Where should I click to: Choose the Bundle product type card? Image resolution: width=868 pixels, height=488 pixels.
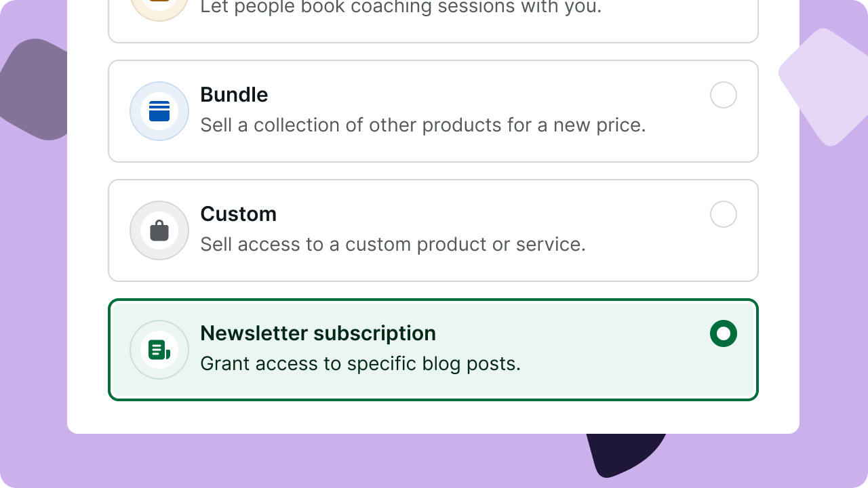433,111
